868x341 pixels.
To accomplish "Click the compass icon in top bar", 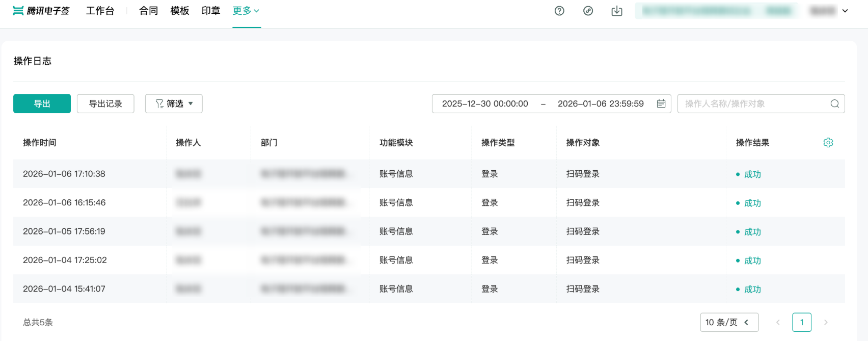I will [588, 11].
